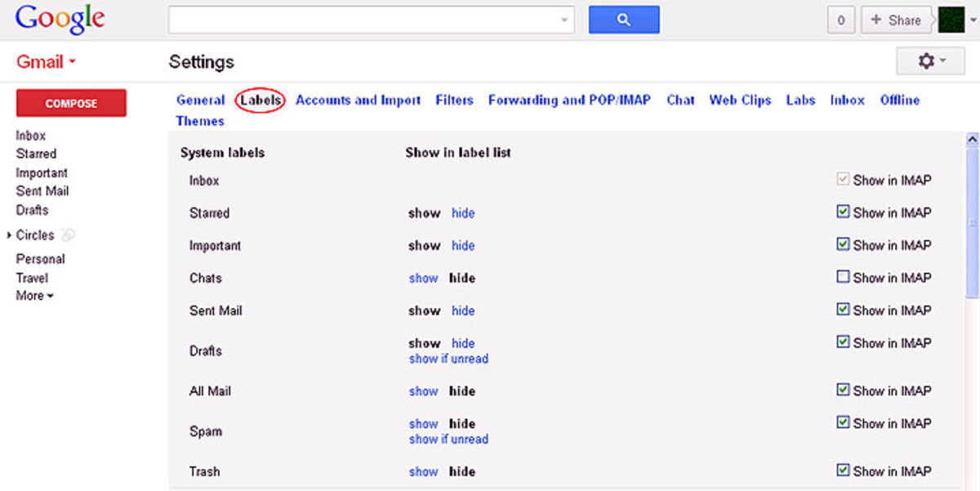Click the notifications counter showing 0
980x491 pixels.
click(x=841, y=19)
